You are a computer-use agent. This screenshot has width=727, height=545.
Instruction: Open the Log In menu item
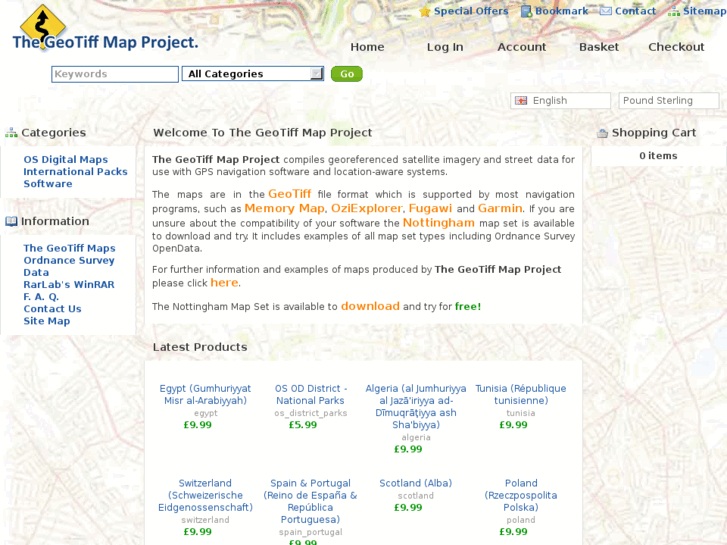pos(445,47)
